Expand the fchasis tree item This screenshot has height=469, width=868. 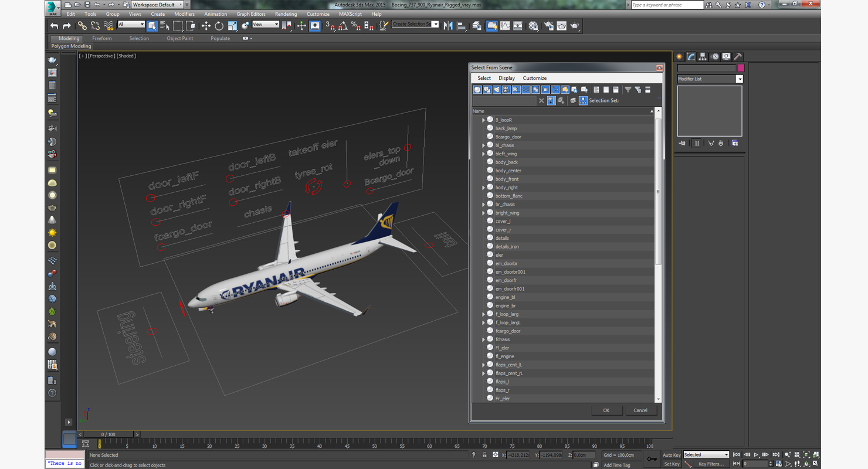[483, 339]
